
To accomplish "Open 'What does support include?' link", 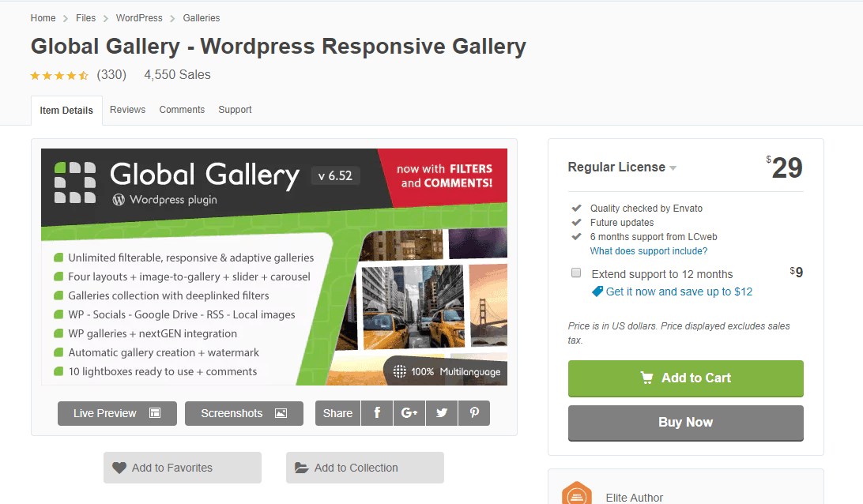I will tap(649, 251).
